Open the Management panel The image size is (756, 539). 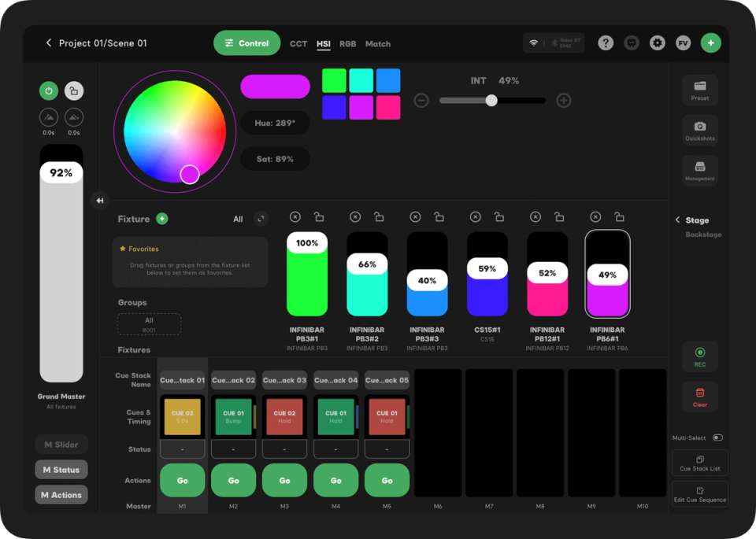point(699,171)
